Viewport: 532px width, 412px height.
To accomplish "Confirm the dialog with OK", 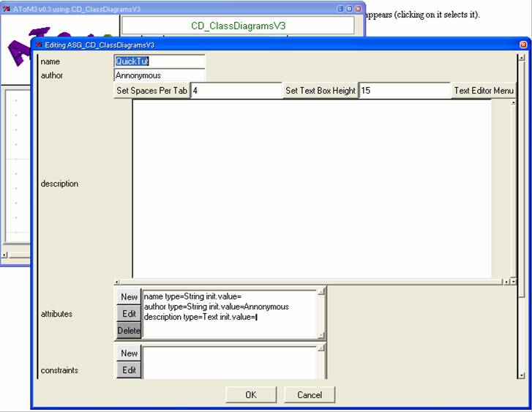I will point(250,395).
